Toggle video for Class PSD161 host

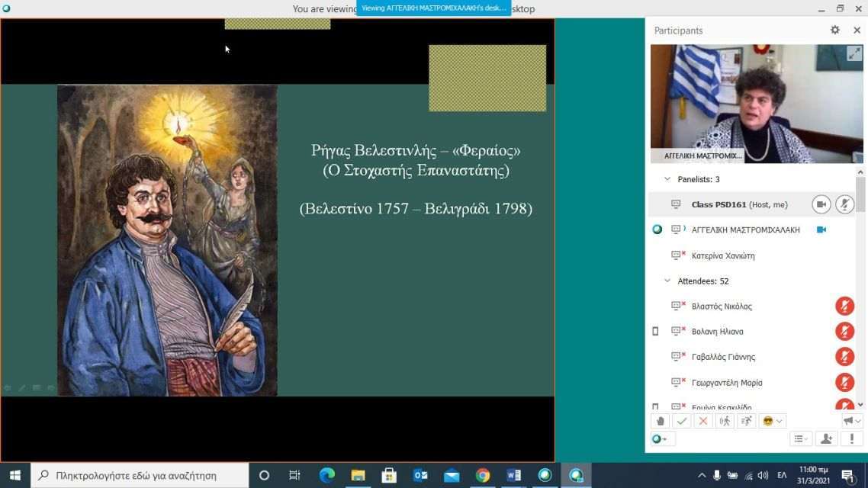click(821, 204)
